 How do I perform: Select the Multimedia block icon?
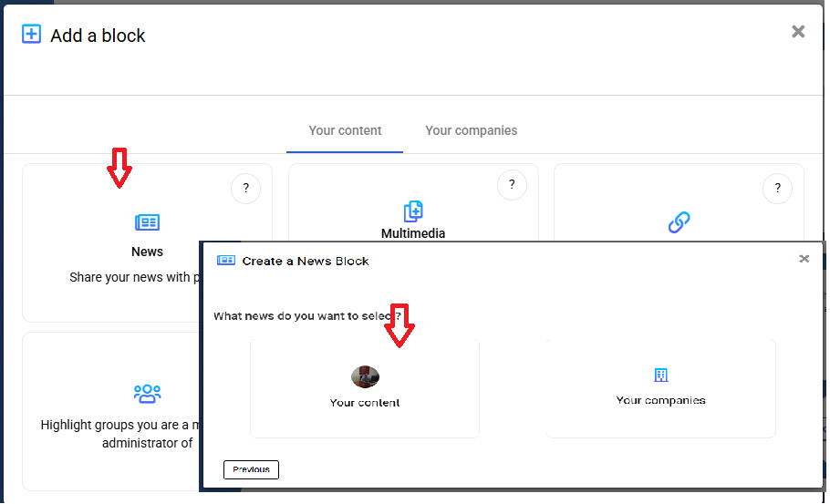[413, 211]
